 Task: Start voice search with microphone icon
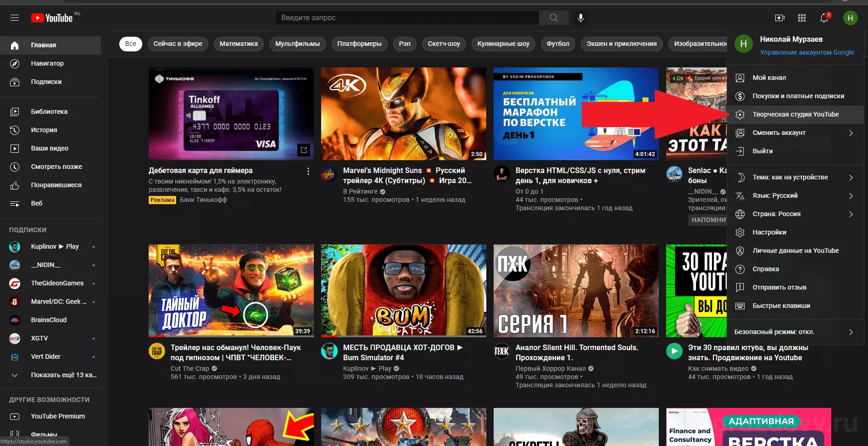coord(580,18)
